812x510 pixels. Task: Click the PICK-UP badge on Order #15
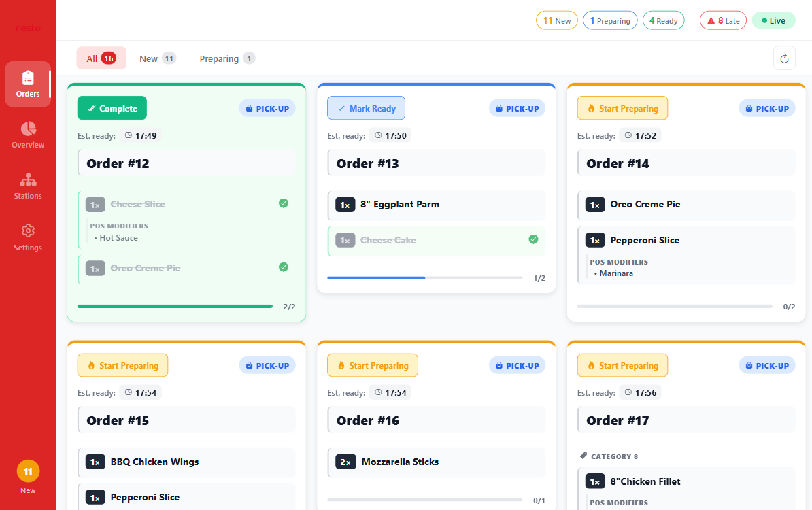[x=267, y=366]
